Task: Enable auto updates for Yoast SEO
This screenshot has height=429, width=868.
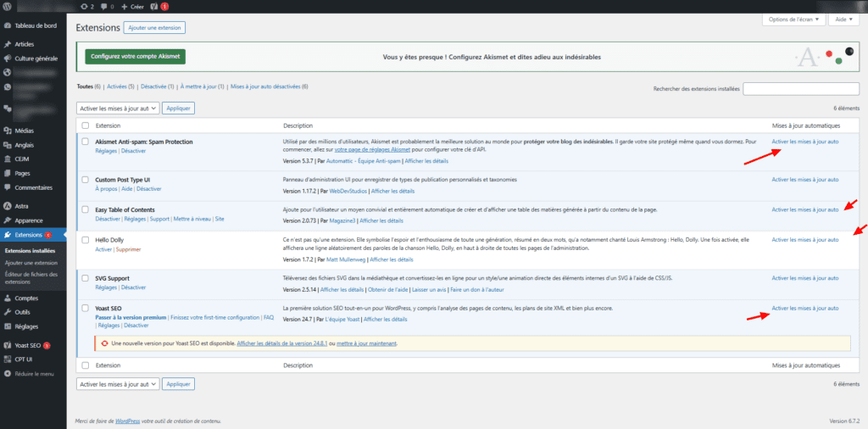Action: [x=805, y=309]
